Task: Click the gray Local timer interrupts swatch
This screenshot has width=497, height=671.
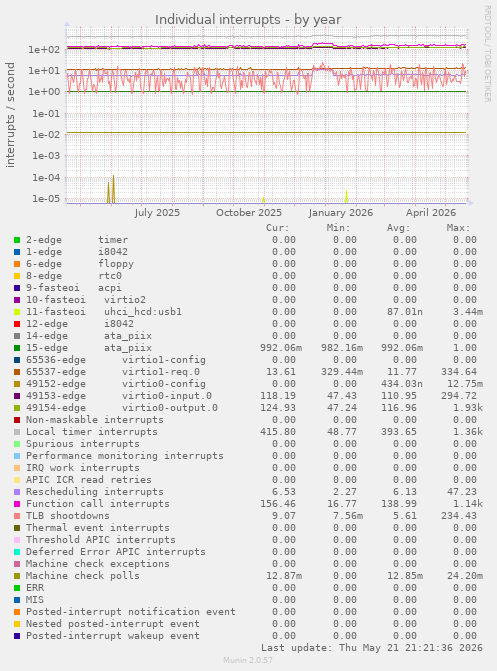Action: [17, 432]
